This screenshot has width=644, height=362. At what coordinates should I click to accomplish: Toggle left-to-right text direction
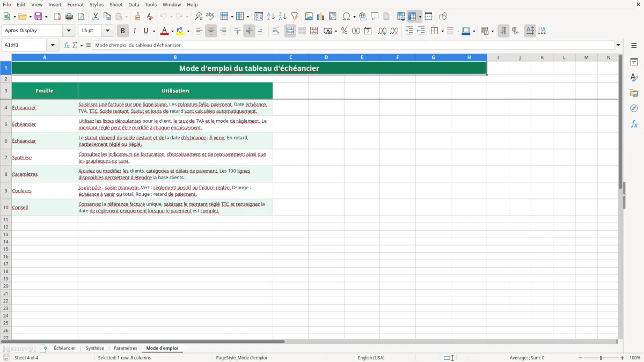pos(503,31)
